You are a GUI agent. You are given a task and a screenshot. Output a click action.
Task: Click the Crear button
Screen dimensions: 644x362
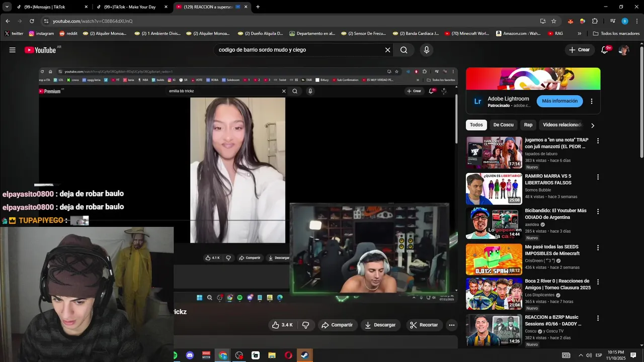coord(579,50)
